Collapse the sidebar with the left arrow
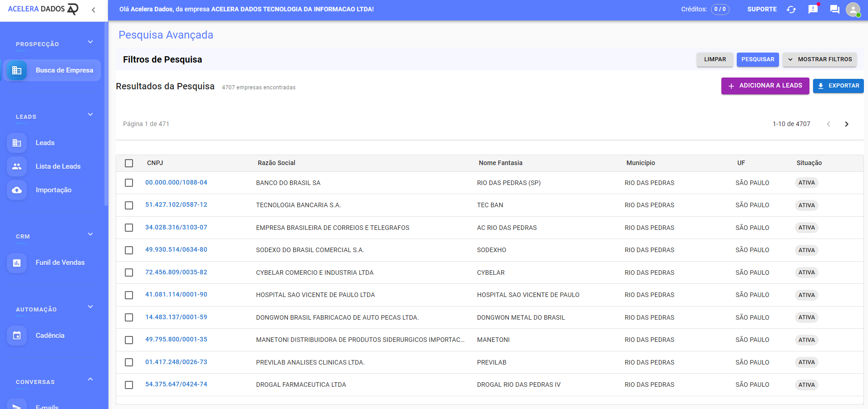This screenshot has height=409, width=868. click(94, 10)
